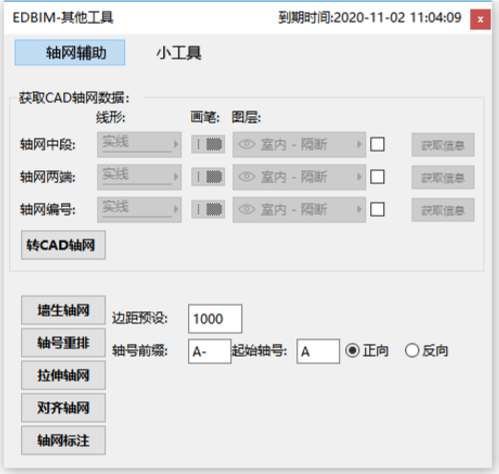This screenshot has height=474, width=499.
Task: Select the 正向 radio button
Action: (352, 351)
